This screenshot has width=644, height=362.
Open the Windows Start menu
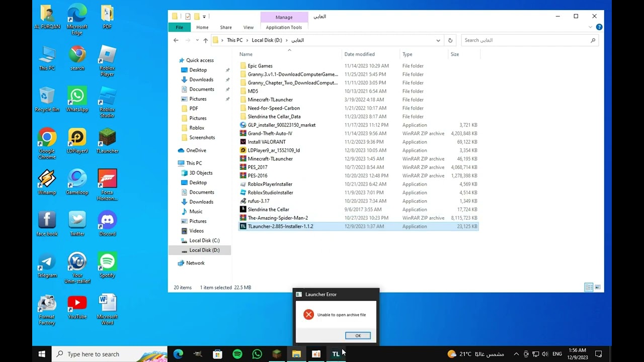tap(42, 354)
